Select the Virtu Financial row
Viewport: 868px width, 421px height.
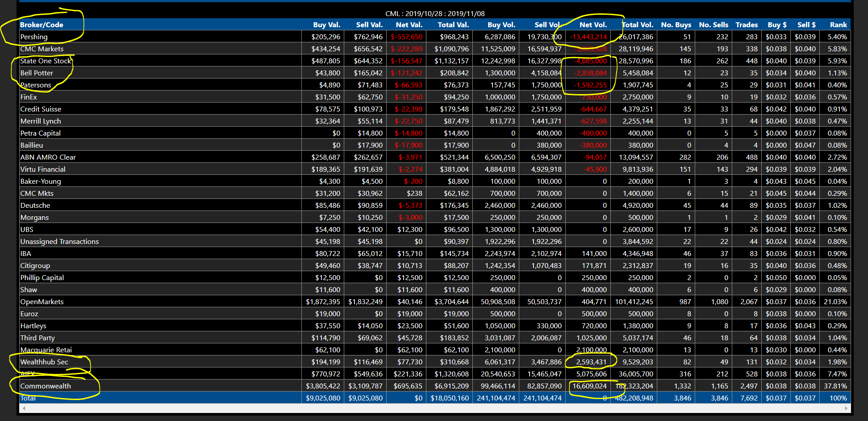click(435, 169)
